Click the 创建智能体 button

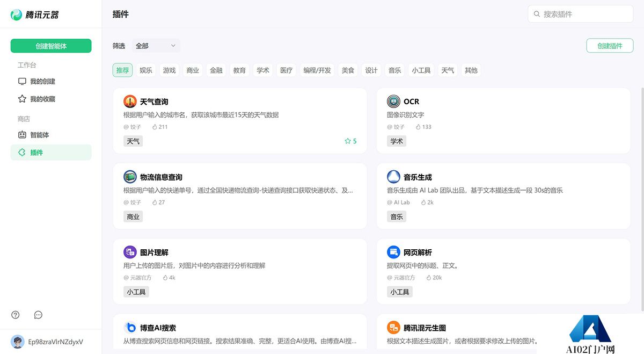pos(51,46)
